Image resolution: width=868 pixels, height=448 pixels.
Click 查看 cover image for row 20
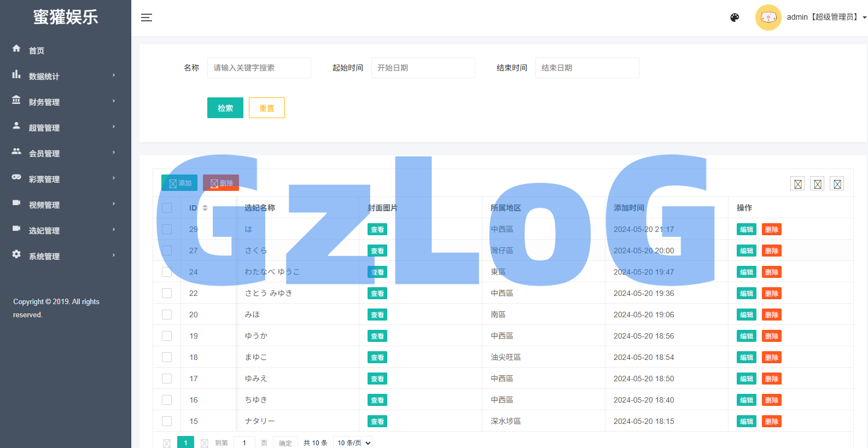point(377,315)
